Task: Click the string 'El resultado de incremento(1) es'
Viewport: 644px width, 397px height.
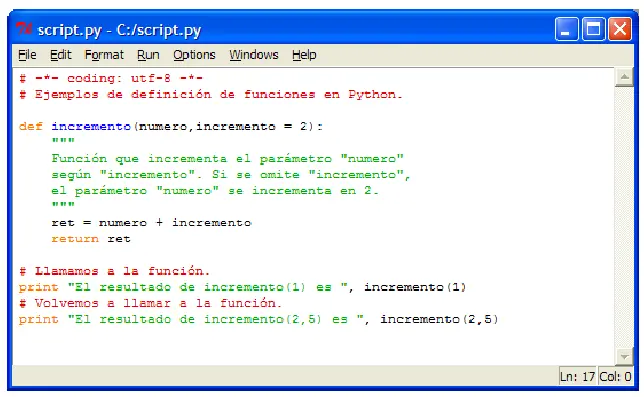Action: click(x=208, y=287)
